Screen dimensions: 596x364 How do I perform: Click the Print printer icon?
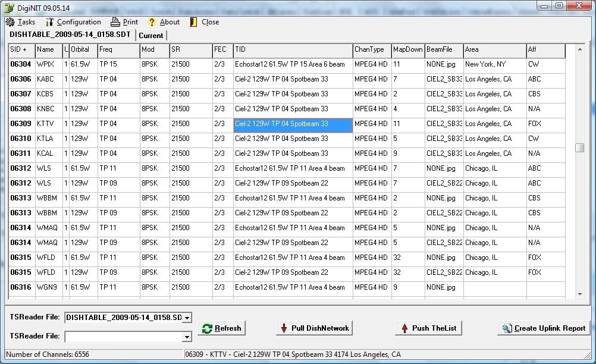115,22
